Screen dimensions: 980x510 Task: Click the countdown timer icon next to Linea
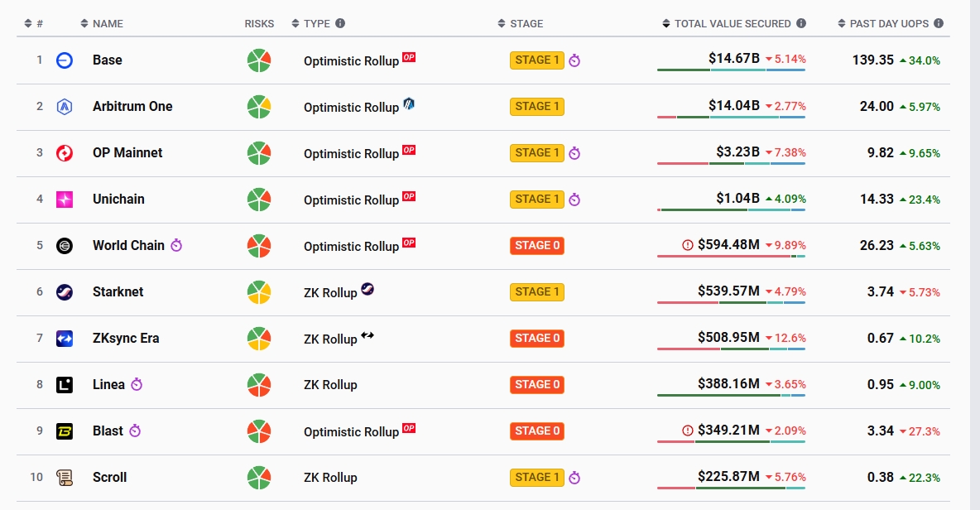pyautogui.click(x=137, y=385)
